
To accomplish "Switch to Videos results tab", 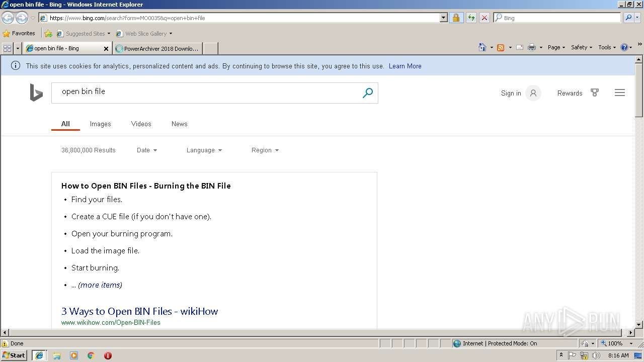I will 141,124.
